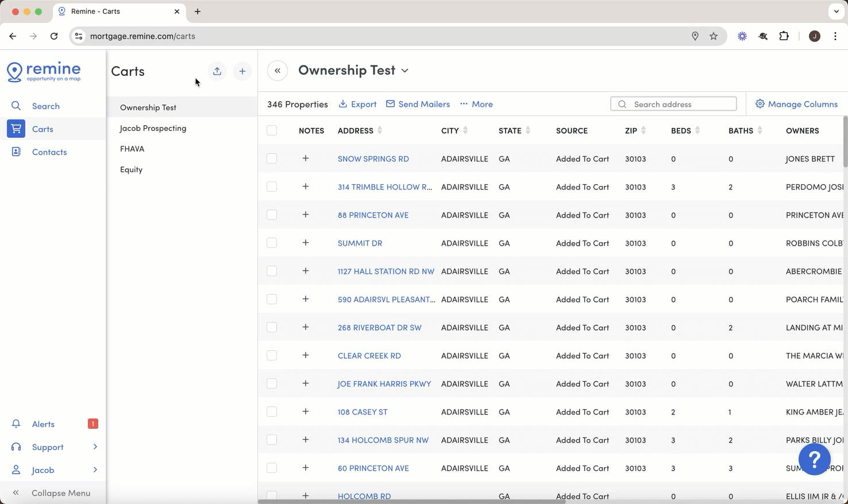The image size is (848, 504).
Task: Expand the Jacob account submenu arrow
Action: [x=95, y=470]
